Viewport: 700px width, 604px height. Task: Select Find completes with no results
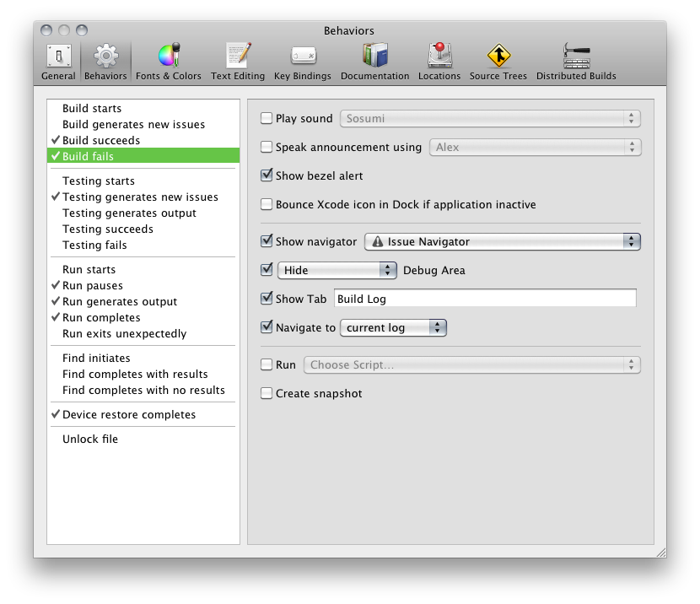143,391
